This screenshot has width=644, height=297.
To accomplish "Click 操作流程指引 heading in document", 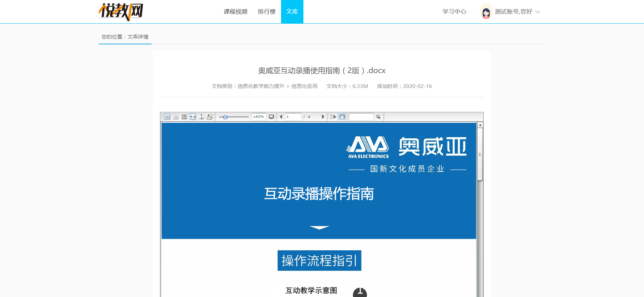I will (x=319, y=260).
